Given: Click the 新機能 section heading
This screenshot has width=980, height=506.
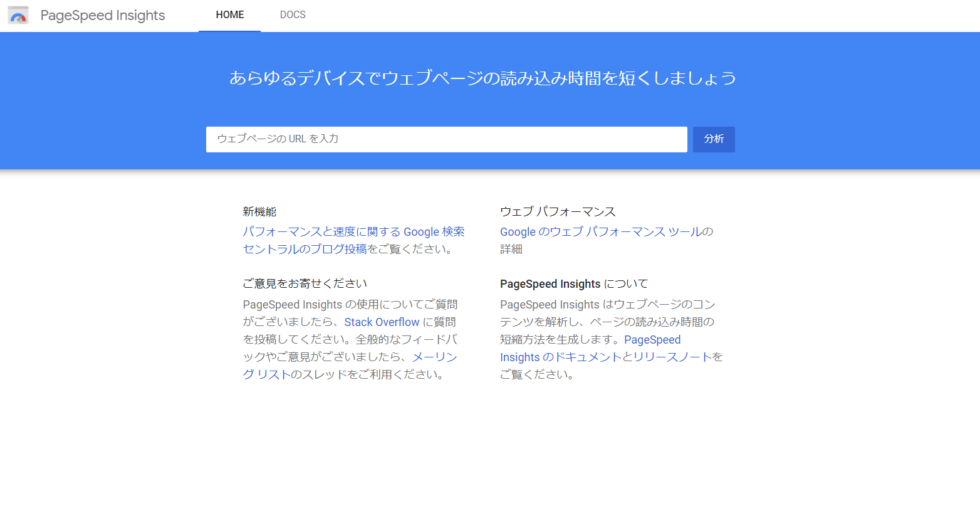Looking at the screenshot, I should (x=259, y=212).
